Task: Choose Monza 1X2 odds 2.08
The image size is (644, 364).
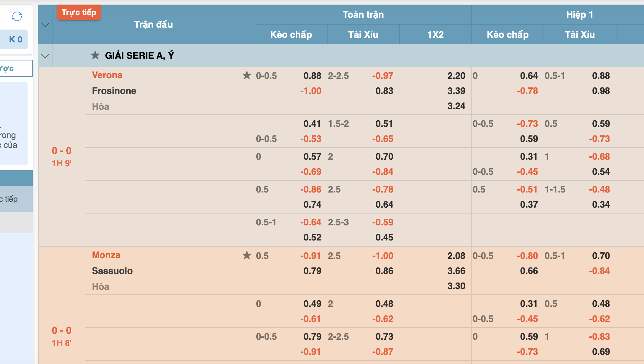Action: 456,256
